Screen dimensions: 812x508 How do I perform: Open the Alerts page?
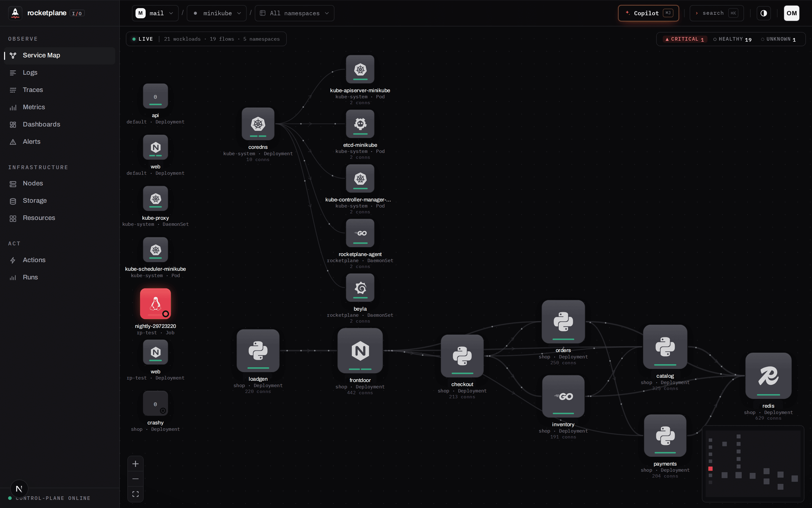59,142
